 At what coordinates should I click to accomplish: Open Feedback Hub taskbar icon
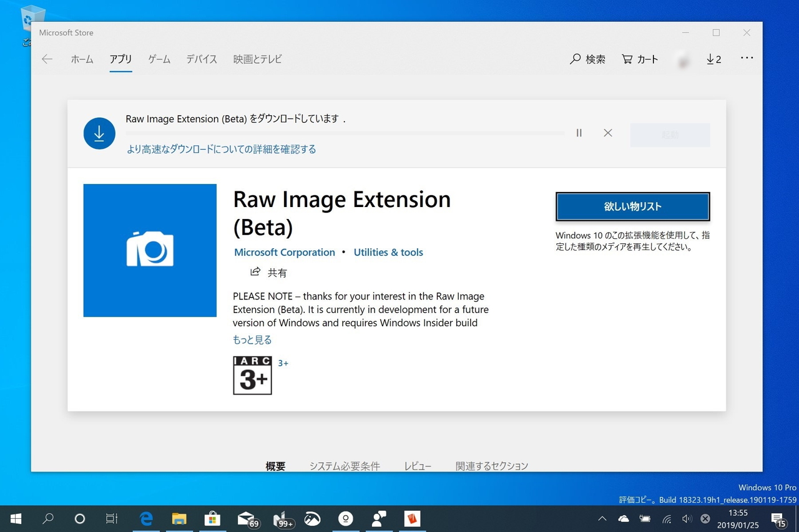coord(378,519)
